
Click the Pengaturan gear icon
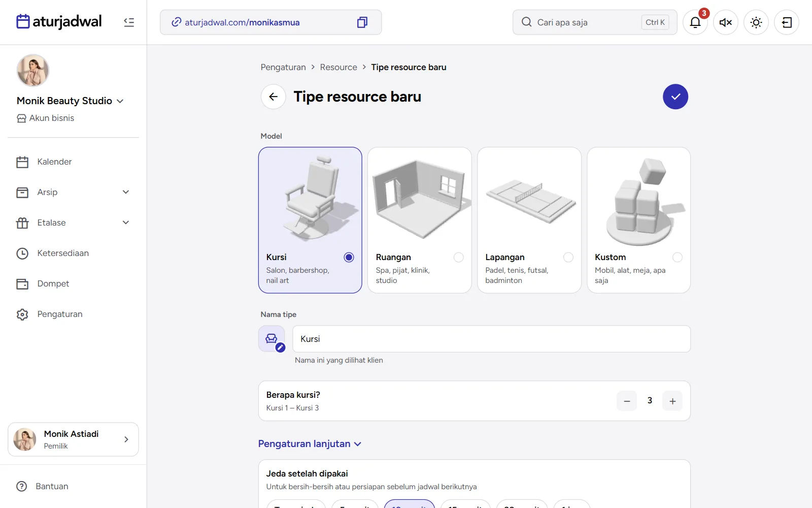click(x=22, y=314)
